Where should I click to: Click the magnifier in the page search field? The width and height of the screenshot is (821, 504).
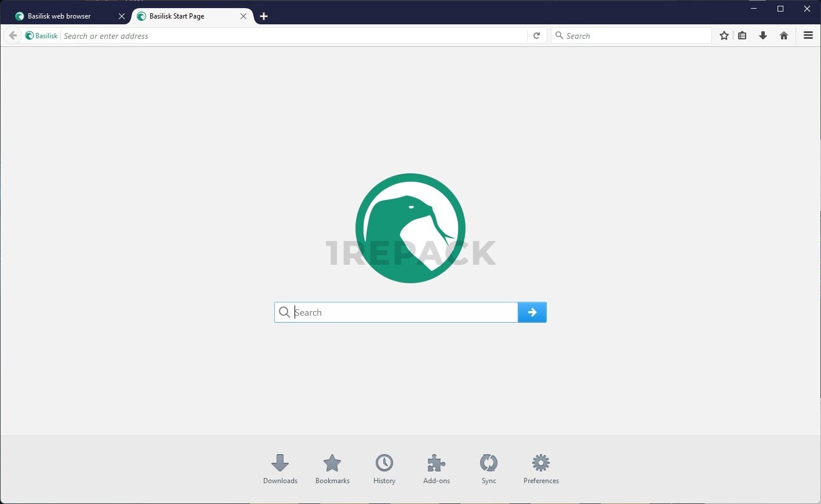pos(284,312)
